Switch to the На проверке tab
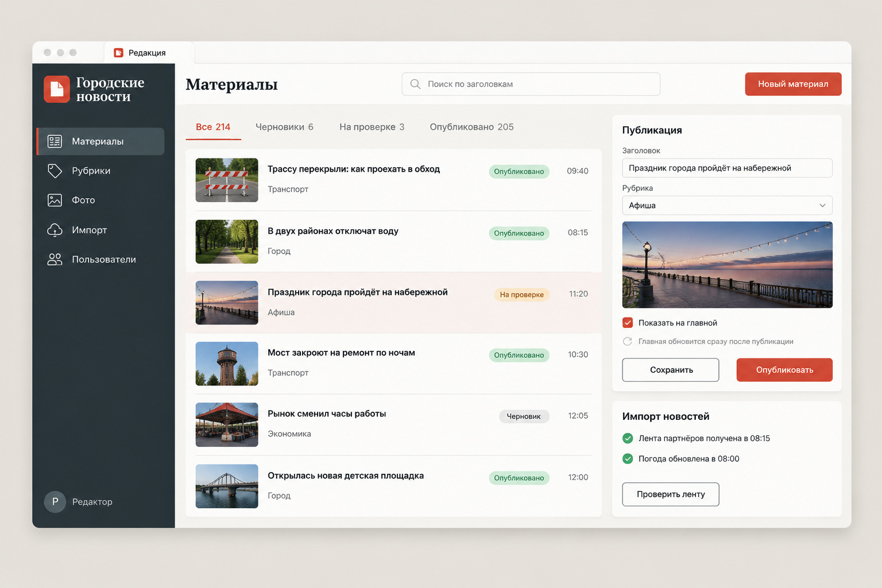 (372, 127)
